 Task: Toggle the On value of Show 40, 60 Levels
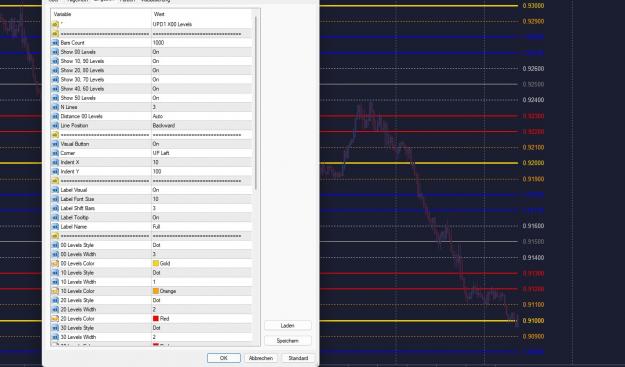(x=156, y=88)
